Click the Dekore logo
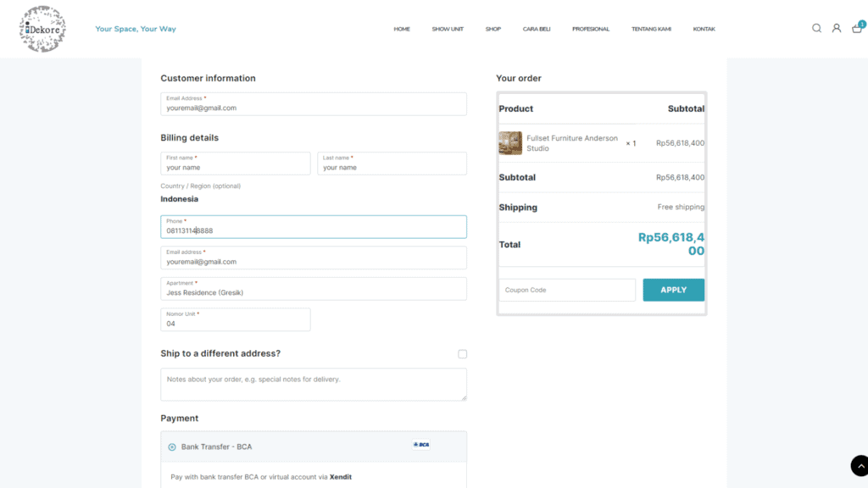The height and width of the screenshot is (488, 868). tap(42, 29)
